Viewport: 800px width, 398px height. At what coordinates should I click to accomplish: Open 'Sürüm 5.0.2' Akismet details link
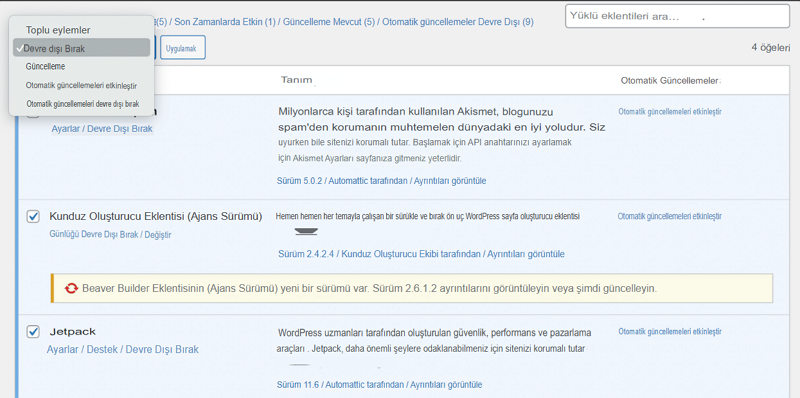point(298,181)
